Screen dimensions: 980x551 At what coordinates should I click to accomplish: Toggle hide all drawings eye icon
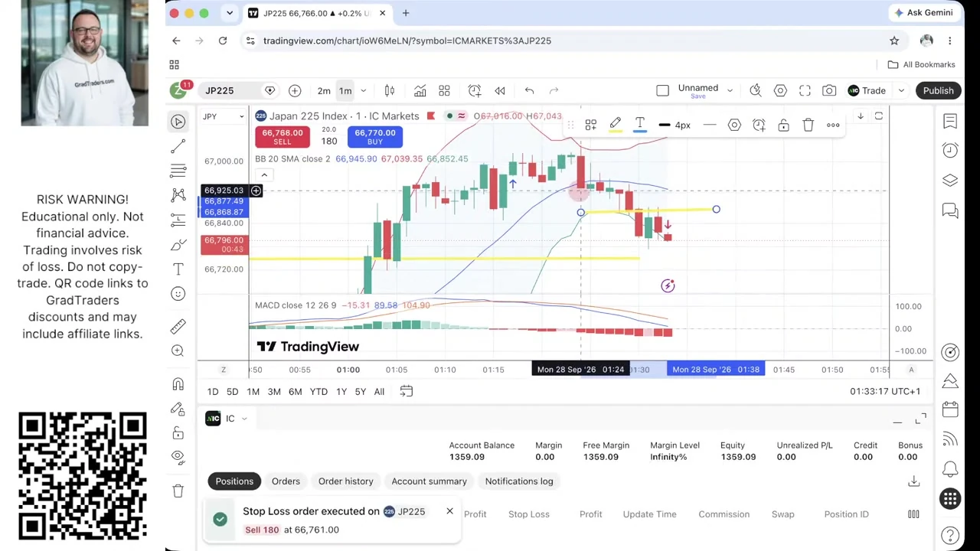click(x=178, y=457)
